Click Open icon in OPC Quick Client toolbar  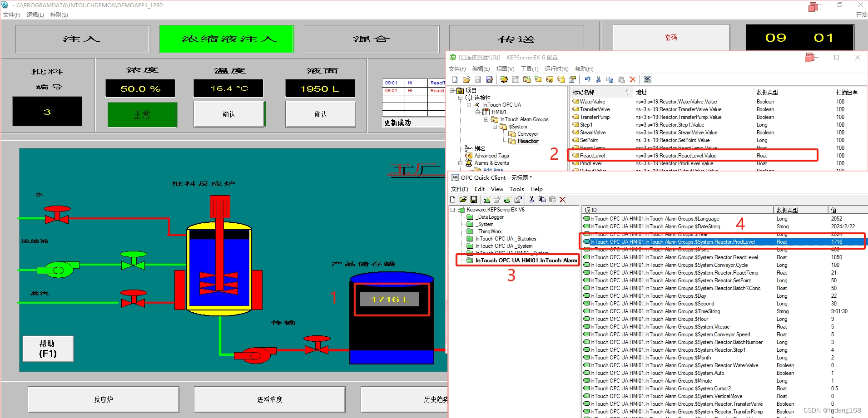pyautogui.click(x=463, y=200)
